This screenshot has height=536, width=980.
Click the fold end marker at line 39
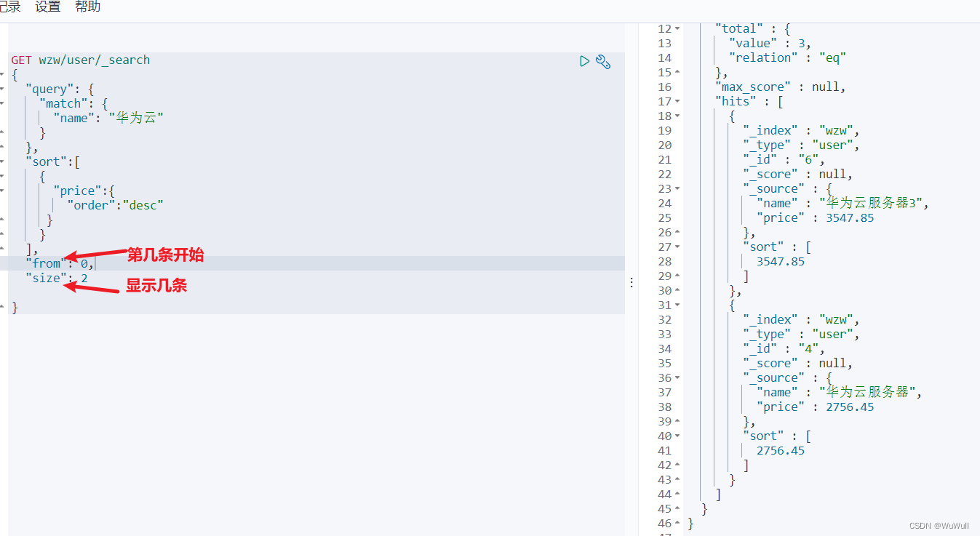(678, 422)
